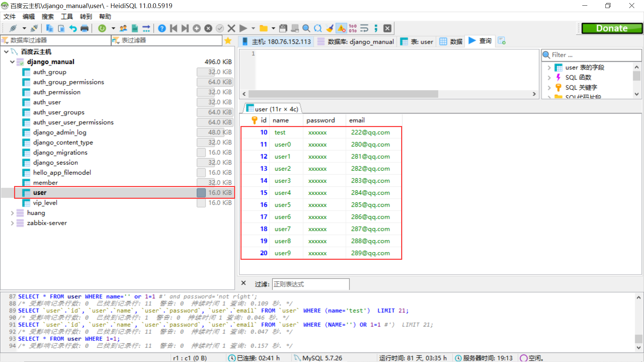Open the connect icon dropdown arrow
The image size is (644, 362).
coord(24,28)
